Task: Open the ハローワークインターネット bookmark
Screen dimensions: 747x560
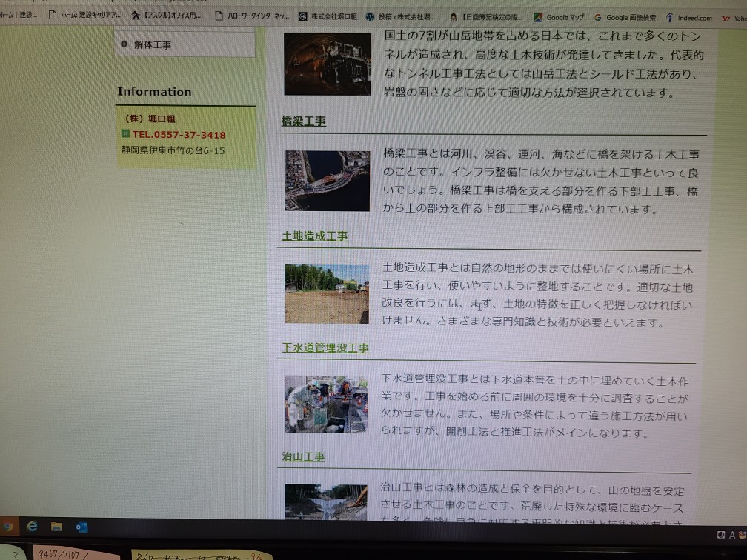Action: tap(252, 16)
